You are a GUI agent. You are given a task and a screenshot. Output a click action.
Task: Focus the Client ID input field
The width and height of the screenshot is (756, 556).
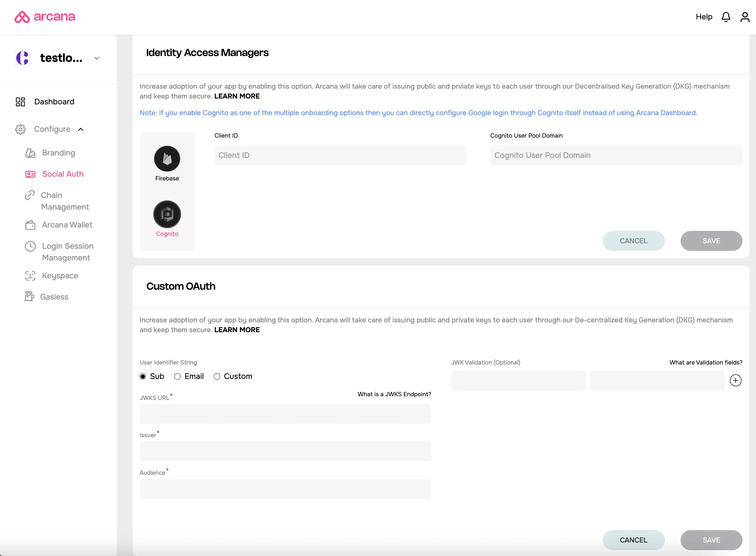pyautogui.click(x=340, y=155)
